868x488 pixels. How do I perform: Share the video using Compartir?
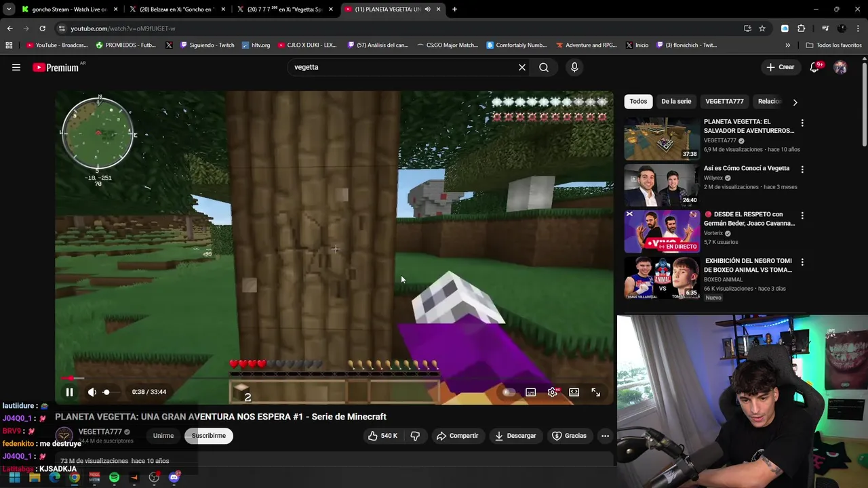click(458, 436)
